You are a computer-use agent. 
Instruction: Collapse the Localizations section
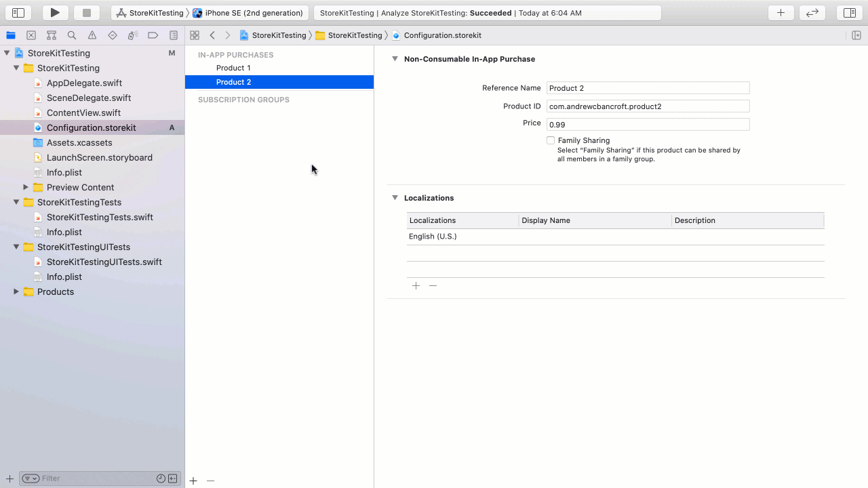395,198
